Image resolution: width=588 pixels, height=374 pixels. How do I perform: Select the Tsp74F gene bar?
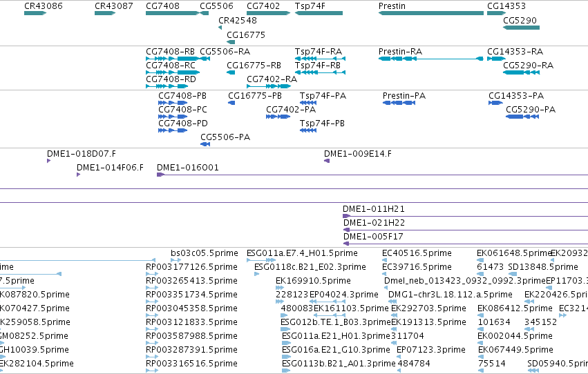[319, 13]
